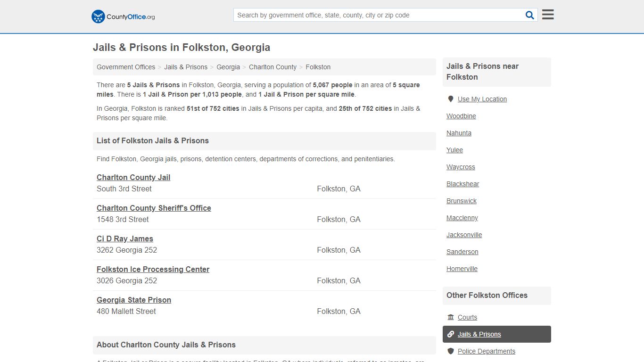
Task: Select Homerville nearby city
Action: (462, 269)
